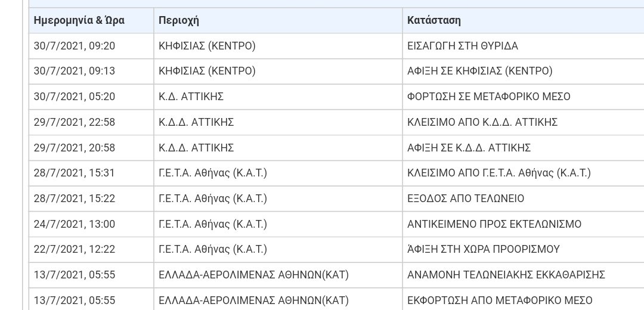Screen dimensions: 644x310
Task: Select ΆΦΙΞΗ ΣΤΗ ΧΩΡΑ ΠΡΟΟΡΙΣΜΟΥ status
Action: [524, 250]
